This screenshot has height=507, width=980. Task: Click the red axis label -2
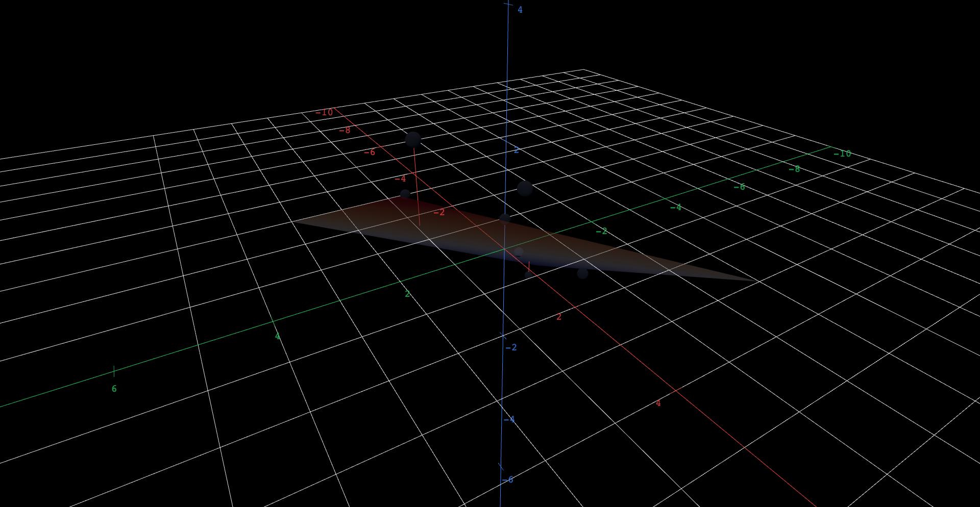pyautogui.click(x=439, y=212)
